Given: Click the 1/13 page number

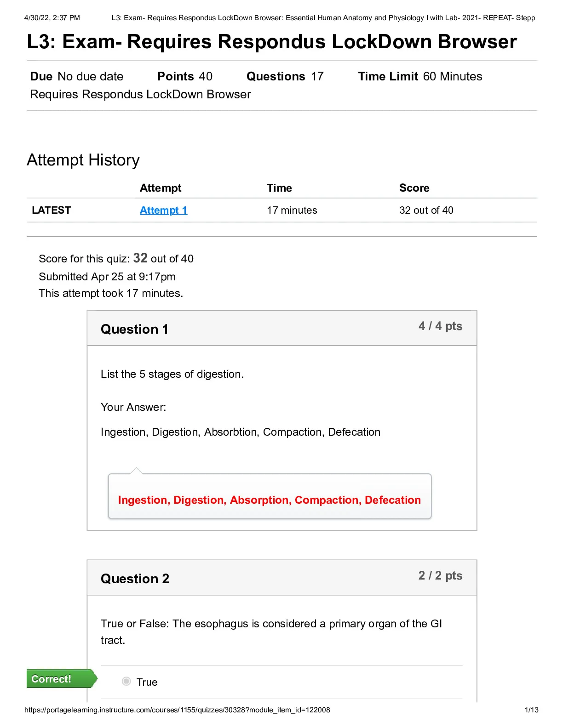Looking at the screenshot, I should tap(531, 710).
